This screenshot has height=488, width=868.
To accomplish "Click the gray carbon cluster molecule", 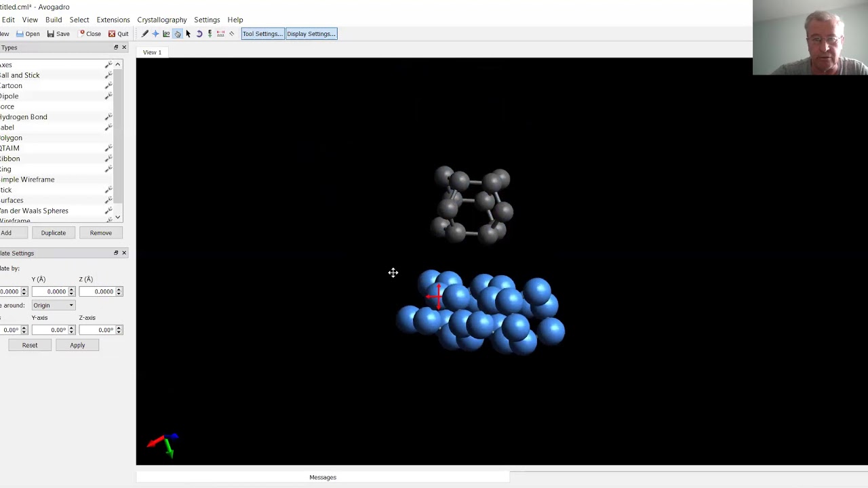I will click(x=473, y=205).
